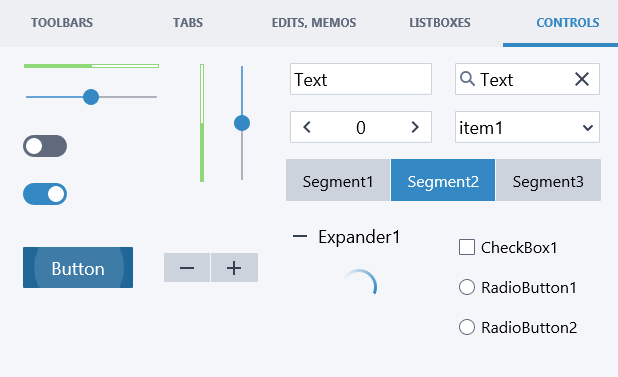Open the EDITS, MEMOS tab
The width and height of the screenshot is (618, 377).
314,23
